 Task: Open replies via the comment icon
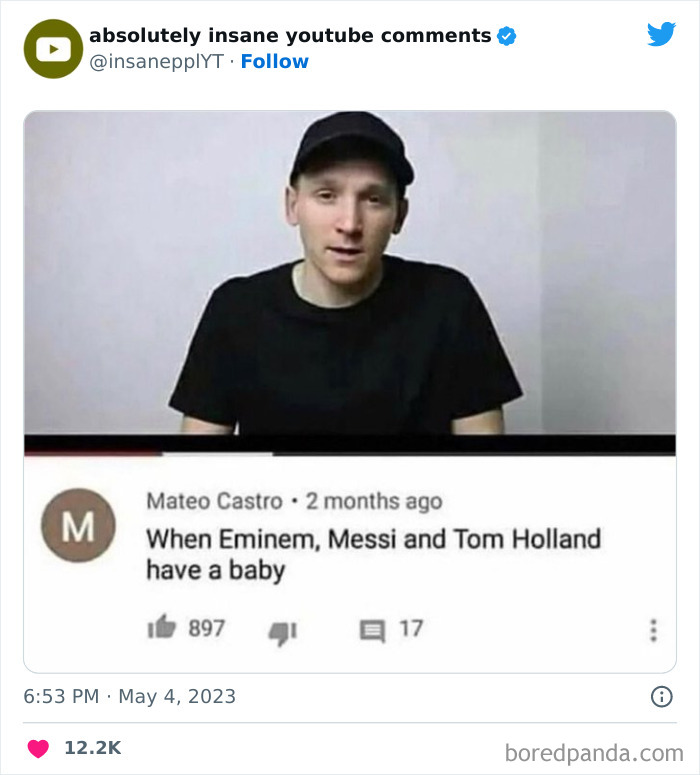click(371, 631)
